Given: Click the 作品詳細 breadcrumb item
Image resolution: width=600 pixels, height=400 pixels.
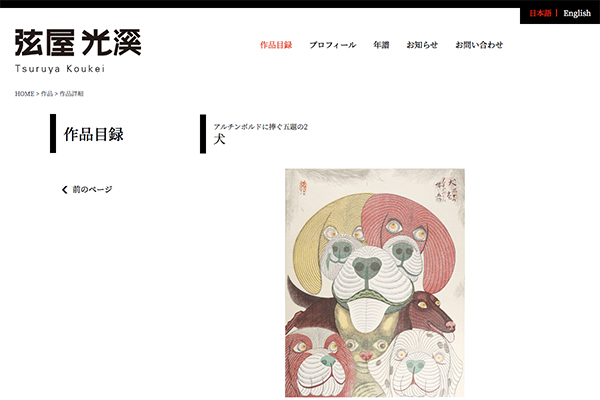Looking at the screenshot, I should pos(72,94).
